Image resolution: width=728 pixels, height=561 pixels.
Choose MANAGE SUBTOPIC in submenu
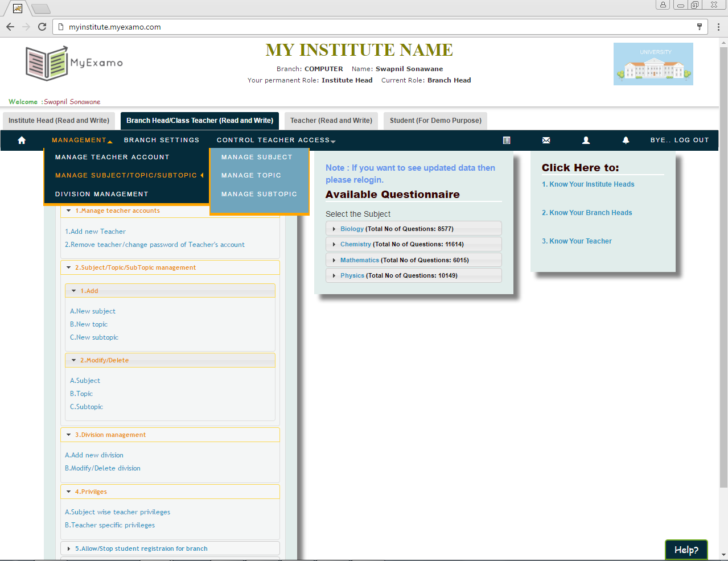pyautogui.click(x=259, y=194)
